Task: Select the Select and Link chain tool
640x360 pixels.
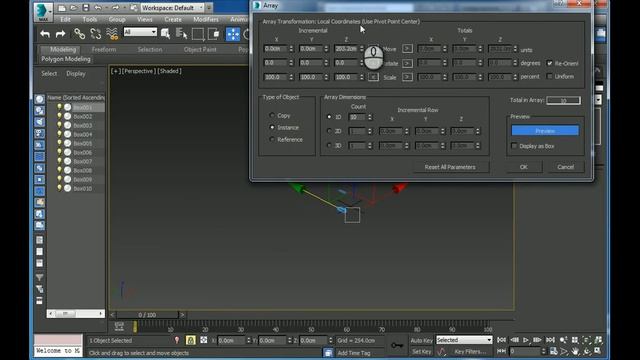Action: coord(80,34)
